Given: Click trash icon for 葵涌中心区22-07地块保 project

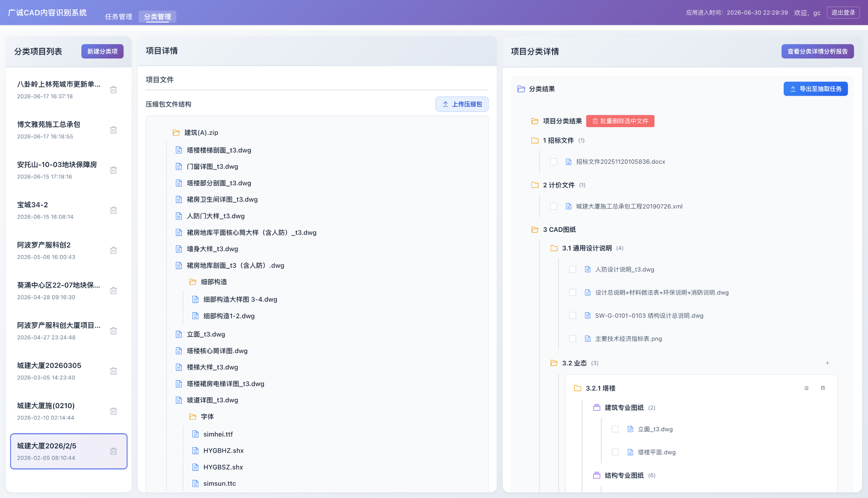Looking at the screenshot, I should pos(114,291).
